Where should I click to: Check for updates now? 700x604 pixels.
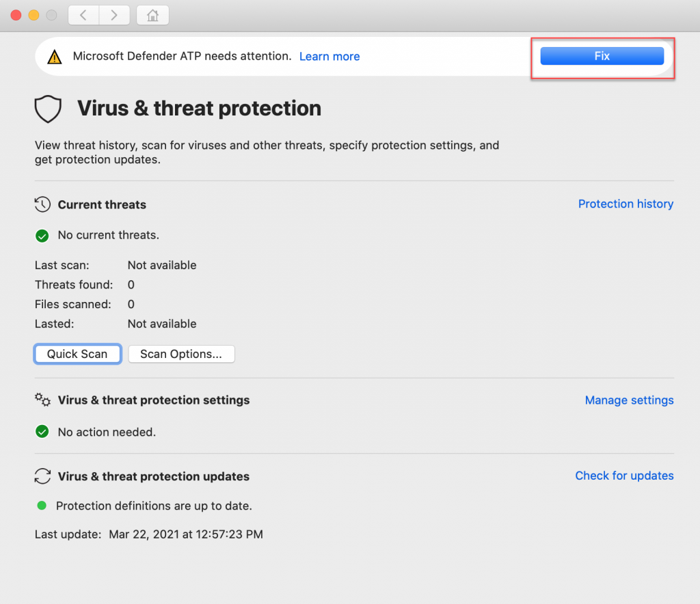pos(624,476)
